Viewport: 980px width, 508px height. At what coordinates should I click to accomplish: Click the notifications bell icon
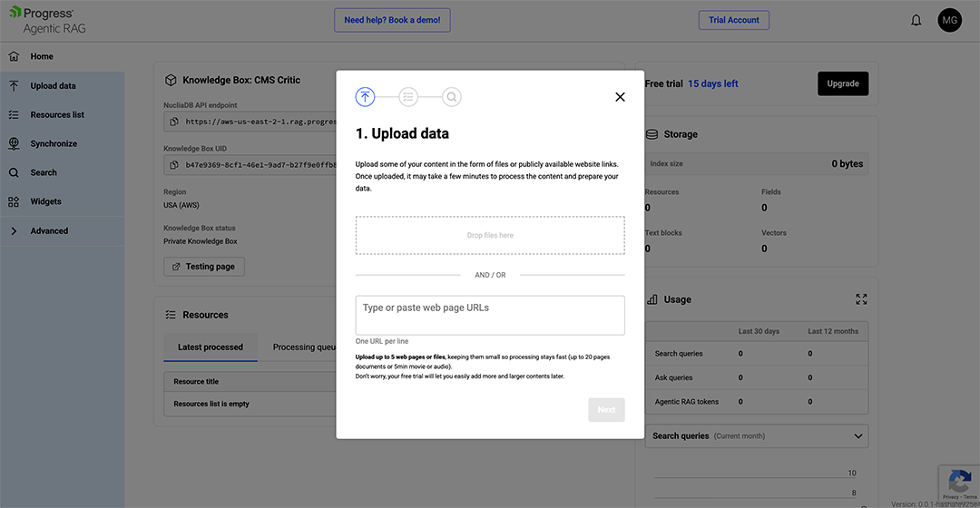(916, 20)
